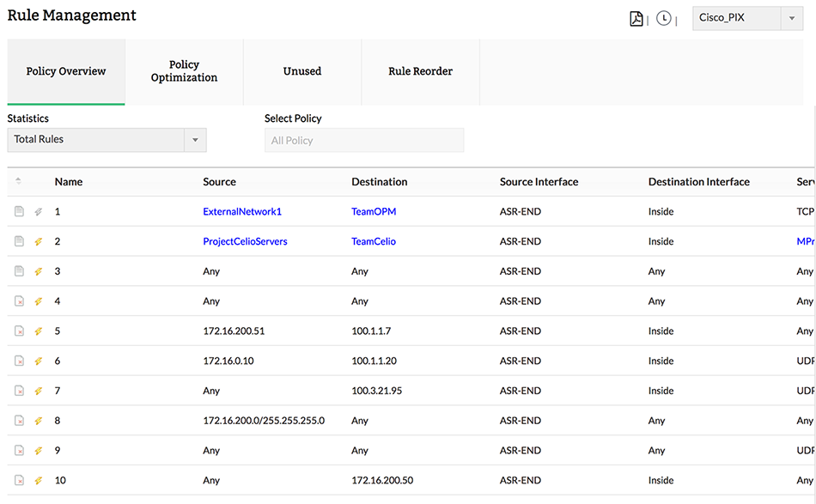Open the schedule clock icon
This screenshot has height=504, width=816.
(x=664, y=18)
